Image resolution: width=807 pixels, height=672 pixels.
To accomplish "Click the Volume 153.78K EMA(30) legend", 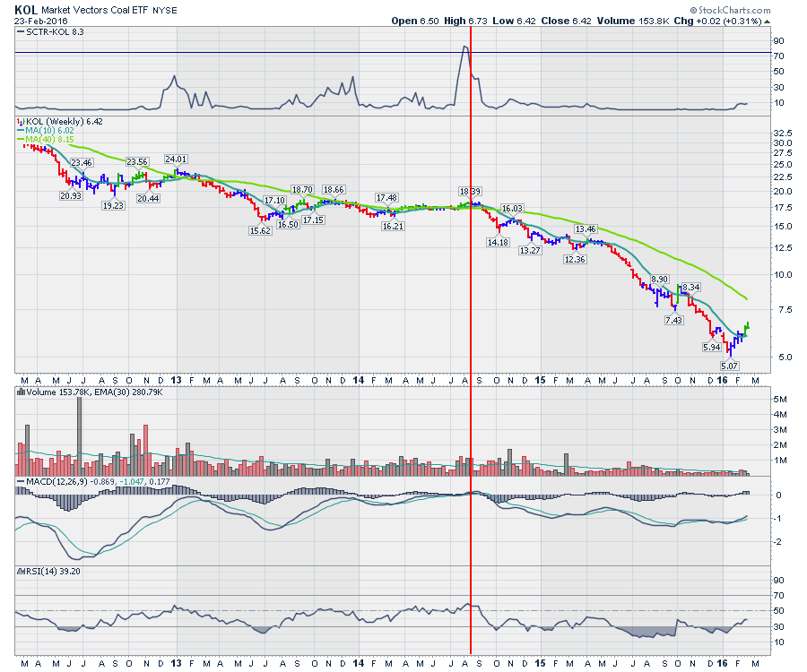I will [90, 392].
